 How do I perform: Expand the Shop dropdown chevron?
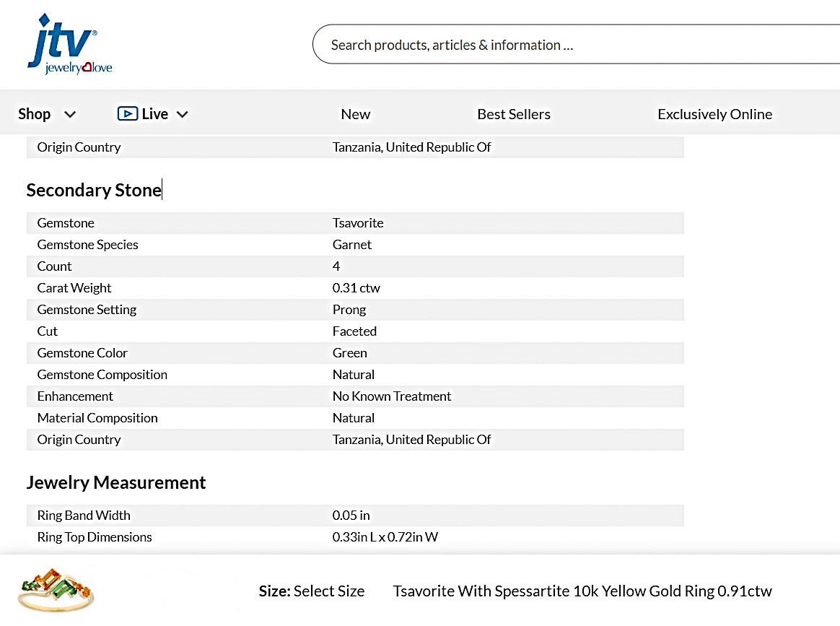[70, 114]
